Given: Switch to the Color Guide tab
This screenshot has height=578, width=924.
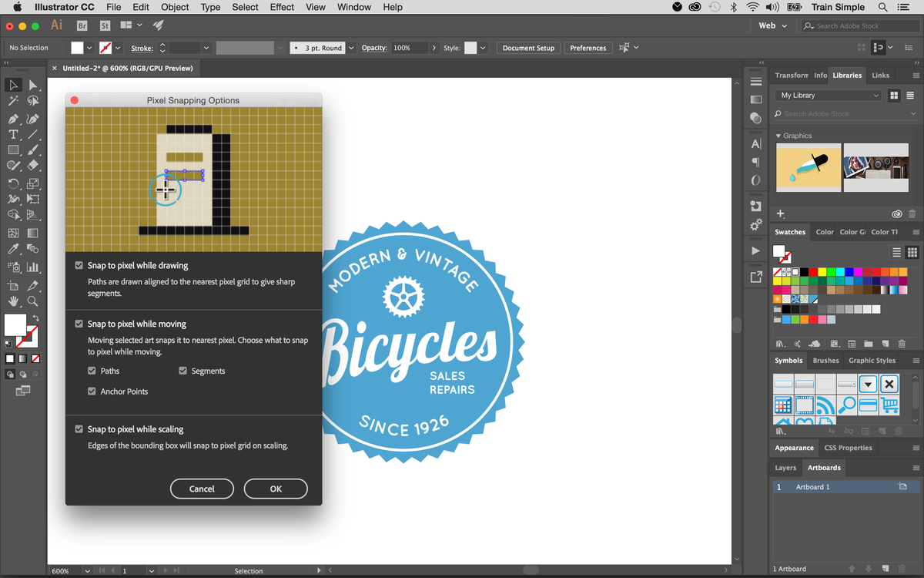Looking at the screenshot, I should click(852, 232).
